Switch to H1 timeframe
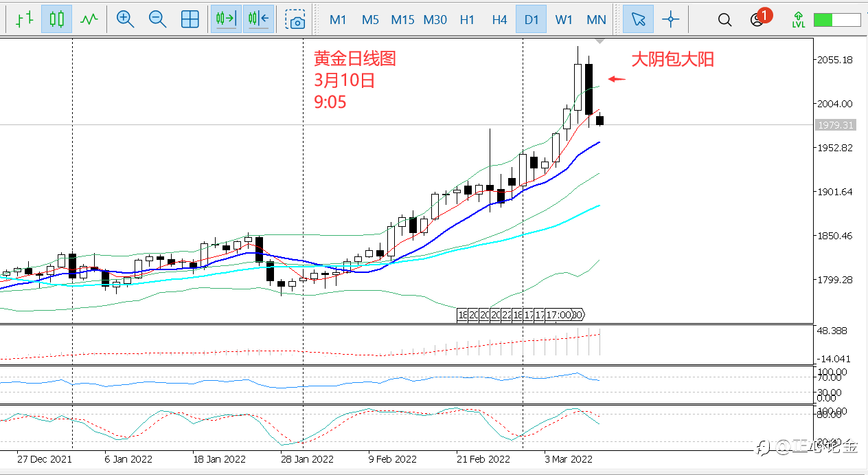The height and width of the screenshot is (475, 868). pos(467,19)
